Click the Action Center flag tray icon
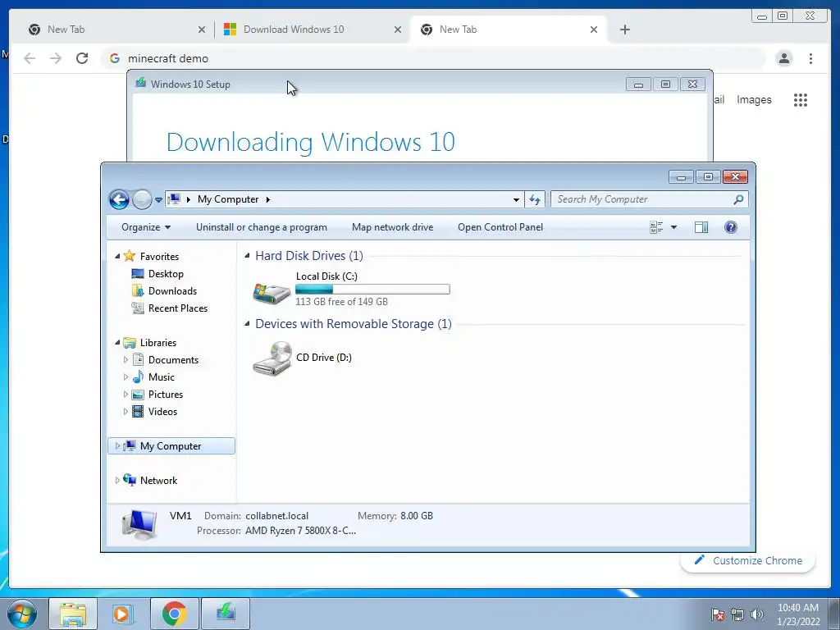The image size is (840, 630). point(718,614)
